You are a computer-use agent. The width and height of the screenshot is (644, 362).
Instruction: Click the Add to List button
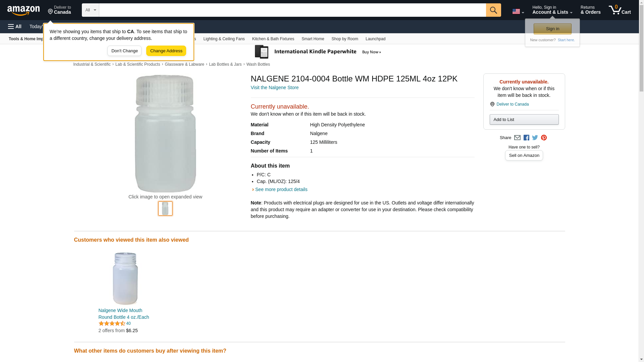coord(524,120)
